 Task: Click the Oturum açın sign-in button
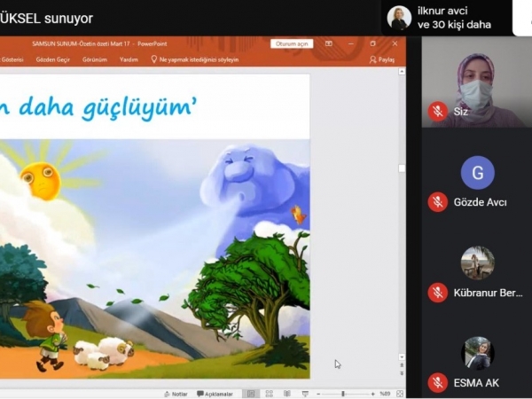click(292, 43)
